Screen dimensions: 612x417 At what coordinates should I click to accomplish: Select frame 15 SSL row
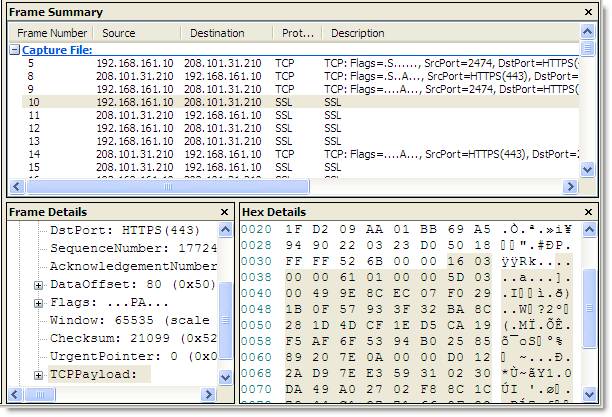[x=301, y=167]
